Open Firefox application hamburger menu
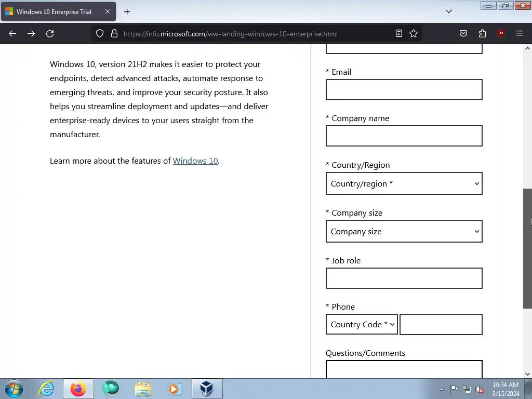532x399 pixels. click(x=520, y=33)
